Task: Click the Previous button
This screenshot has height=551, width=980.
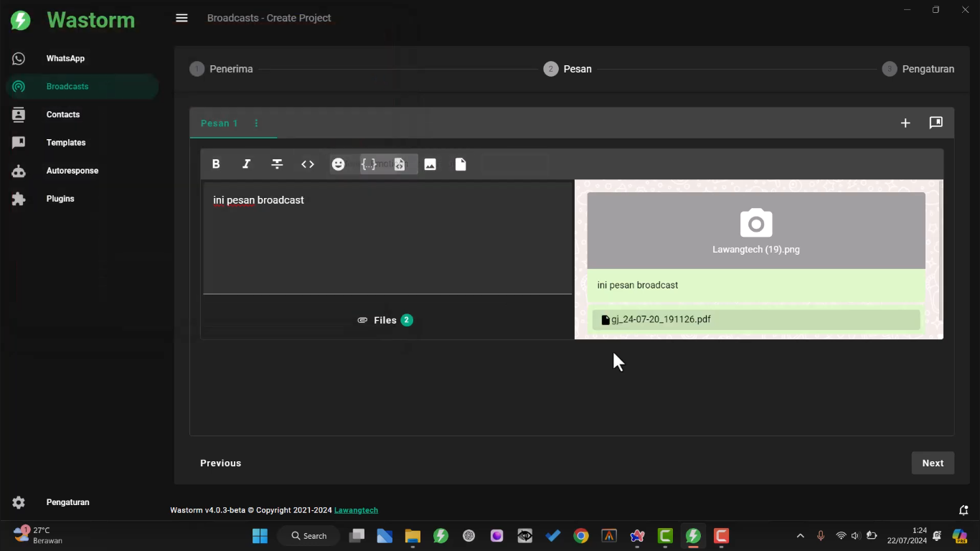Action: pos(220,463)
